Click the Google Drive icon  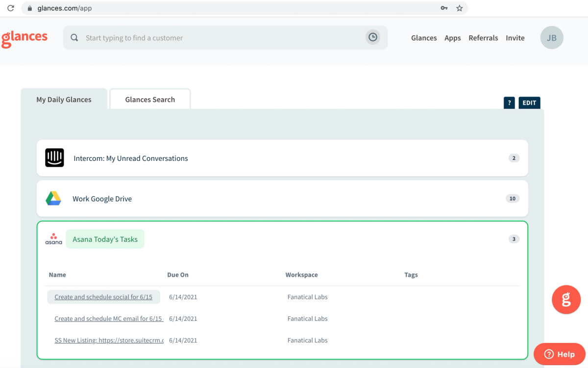click(x=53, y=199)
